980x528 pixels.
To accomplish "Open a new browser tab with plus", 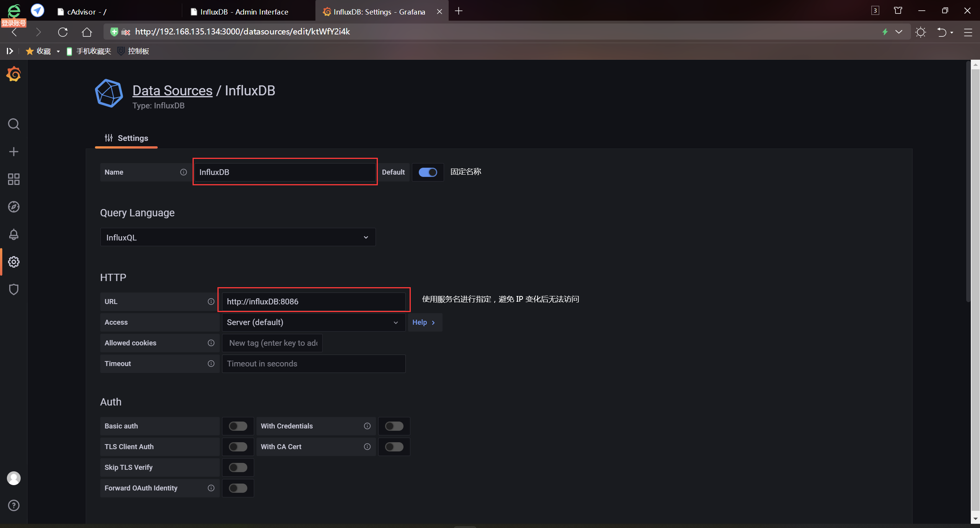I will (459, 11).
